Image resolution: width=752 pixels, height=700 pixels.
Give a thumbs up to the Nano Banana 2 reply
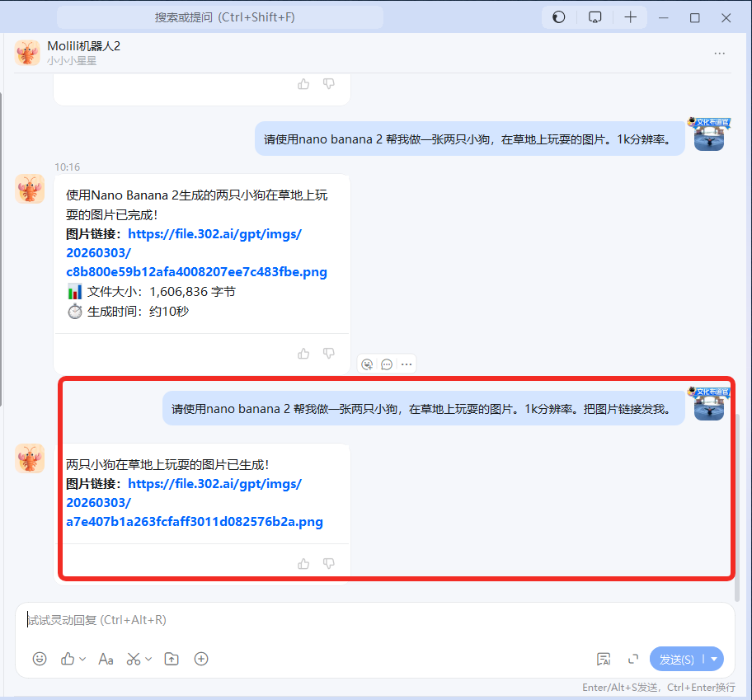[303, 353]
